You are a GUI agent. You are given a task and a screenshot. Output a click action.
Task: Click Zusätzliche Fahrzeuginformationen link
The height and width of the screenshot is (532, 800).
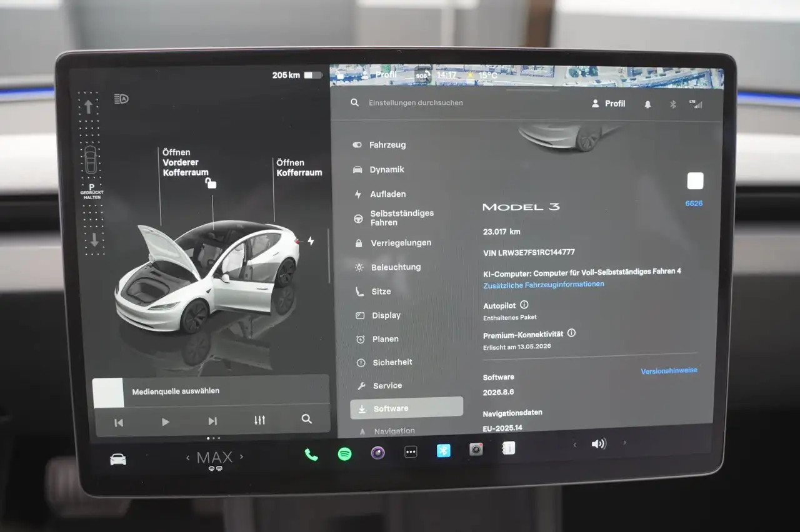click(x=543, y=284)
